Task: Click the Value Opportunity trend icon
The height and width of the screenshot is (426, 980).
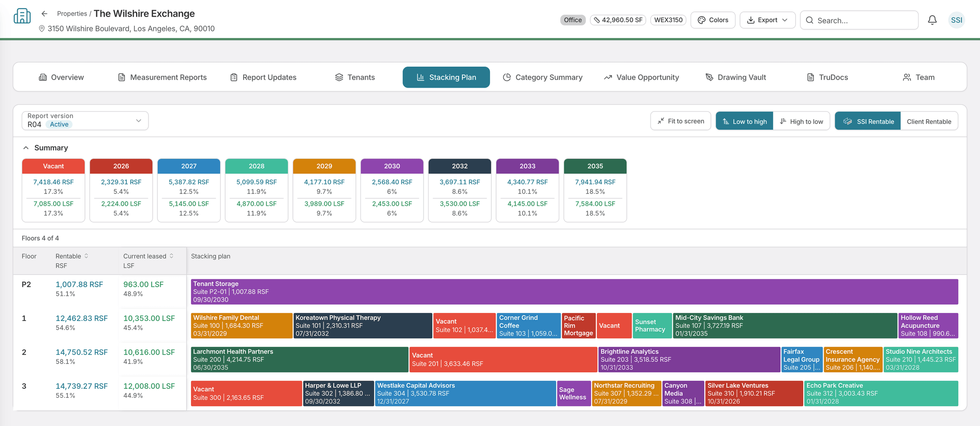Action: pyautogui.click(x=608, y=77)
